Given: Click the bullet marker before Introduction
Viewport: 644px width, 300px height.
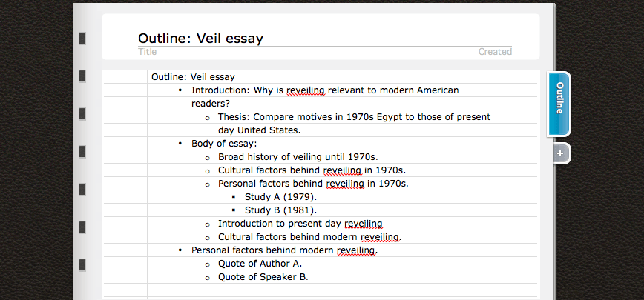Looking at the screenshot, I should click(180, 90).
